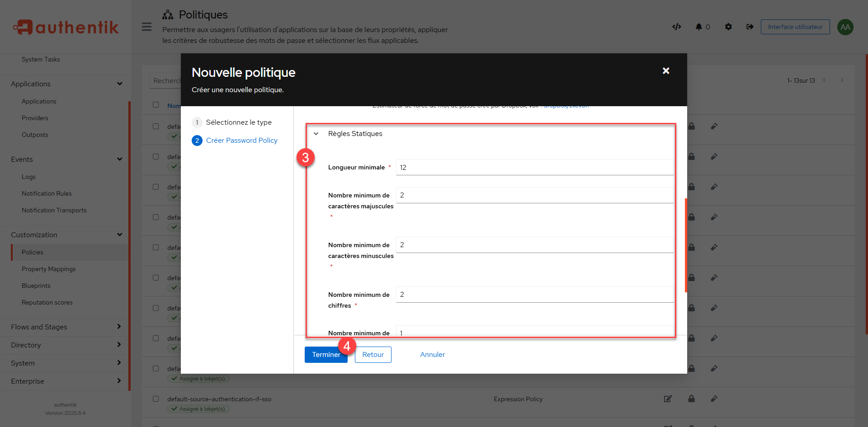868x427 pixels.
Task: Click the sign out icon
Action: (750, 27)
